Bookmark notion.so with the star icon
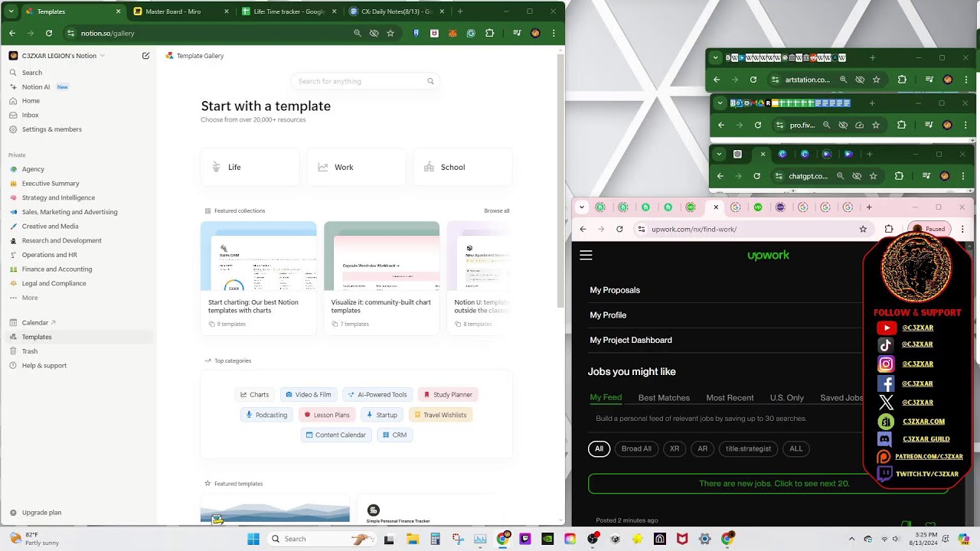The height and width of the screenshot is (551, 980). coord(390,34)
